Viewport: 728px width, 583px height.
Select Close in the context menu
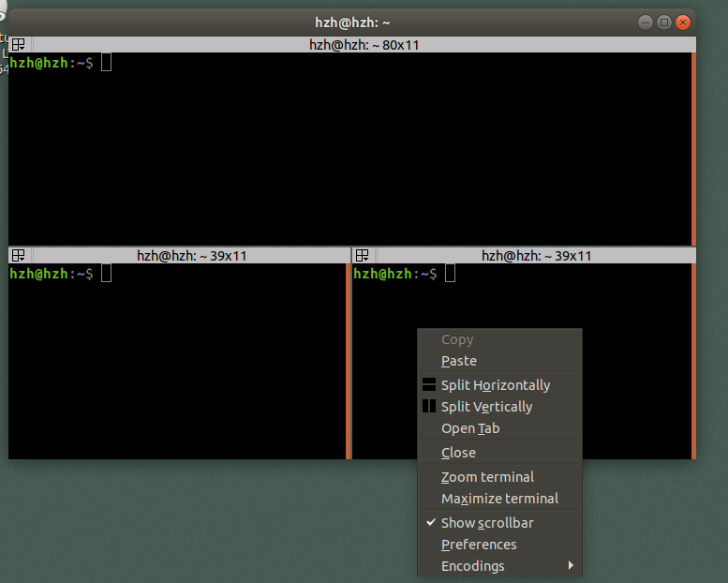[499, 453]
